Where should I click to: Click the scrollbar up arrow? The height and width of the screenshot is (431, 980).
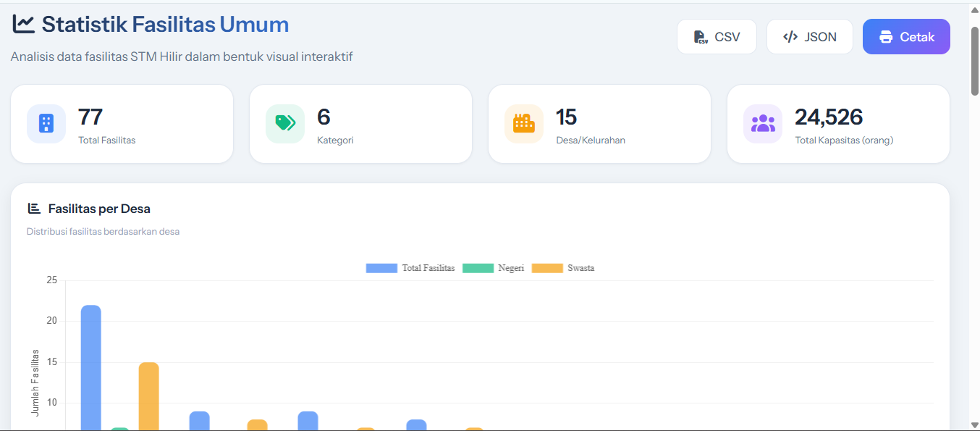(974, 10)
